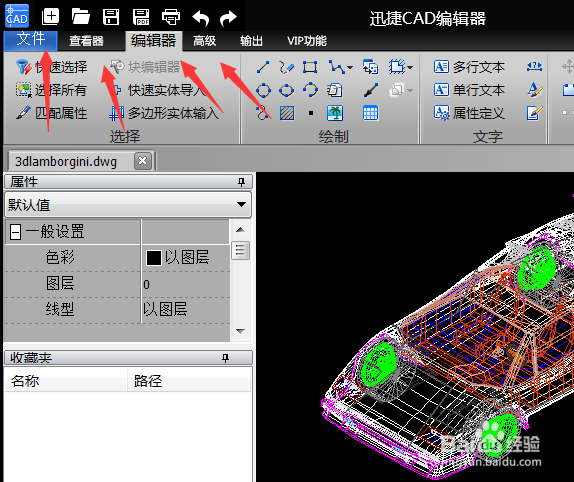Click the edit text note icon
Image resolution: width=574 pixels, height=482 pixels.
pos(534,113)
